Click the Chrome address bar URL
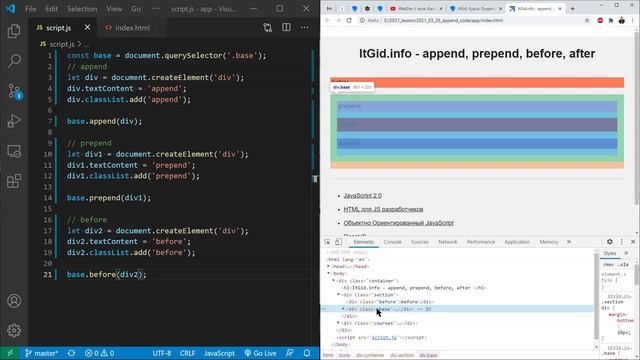Image resolution: width=640 pixels, height=360 pixels. [x=443, y=20]
